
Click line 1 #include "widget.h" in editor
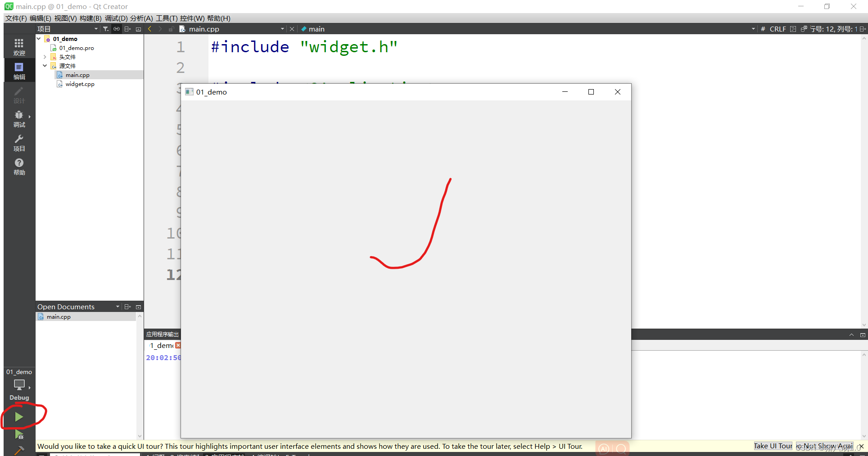pos(304,47)
